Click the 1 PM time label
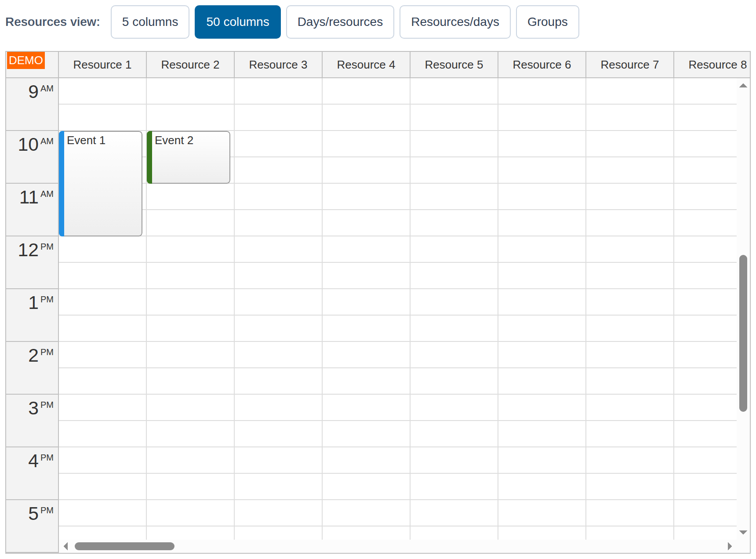This screenshot has width=756, height=559. (32, 315)
